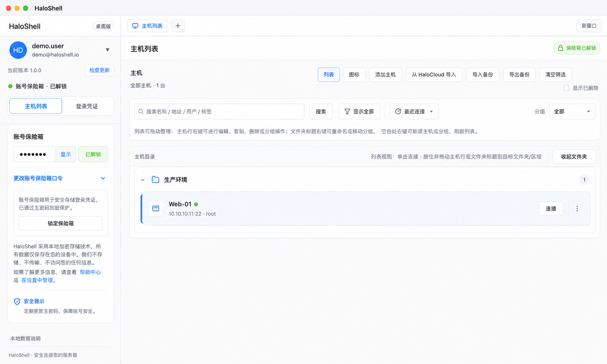
Task: Click the HD user avatar
Action: click(18, 50)
